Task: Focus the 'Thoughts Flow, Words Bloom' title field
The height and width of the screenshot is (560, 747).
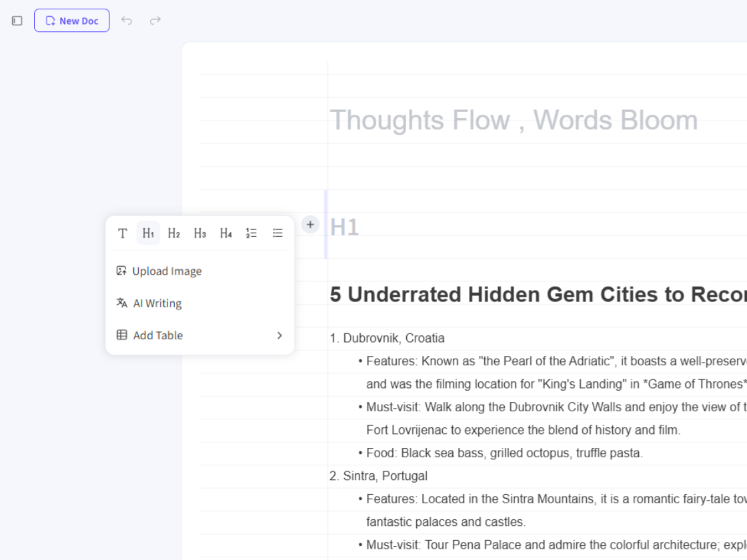Action: 514,121
